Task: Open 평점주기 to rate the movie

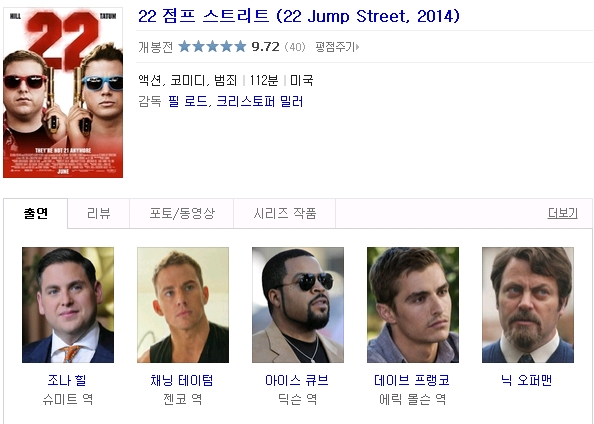Action: coord(335,47)
